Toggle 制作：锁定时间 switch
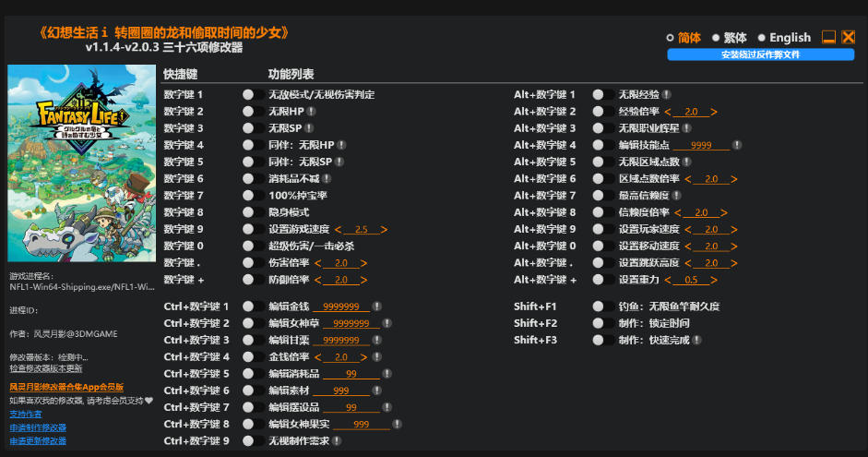868x457 pixels. (602, 323)
